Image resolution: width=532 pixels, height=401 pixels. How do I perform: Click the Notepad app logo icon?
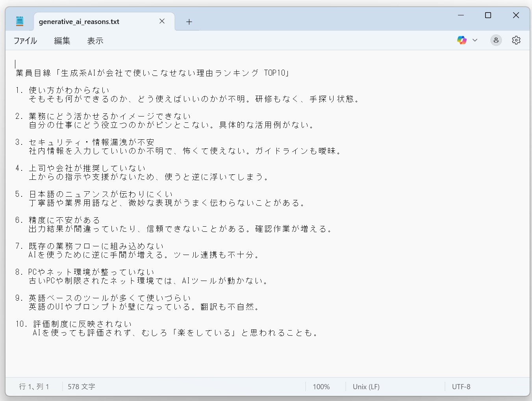(20, 21)
